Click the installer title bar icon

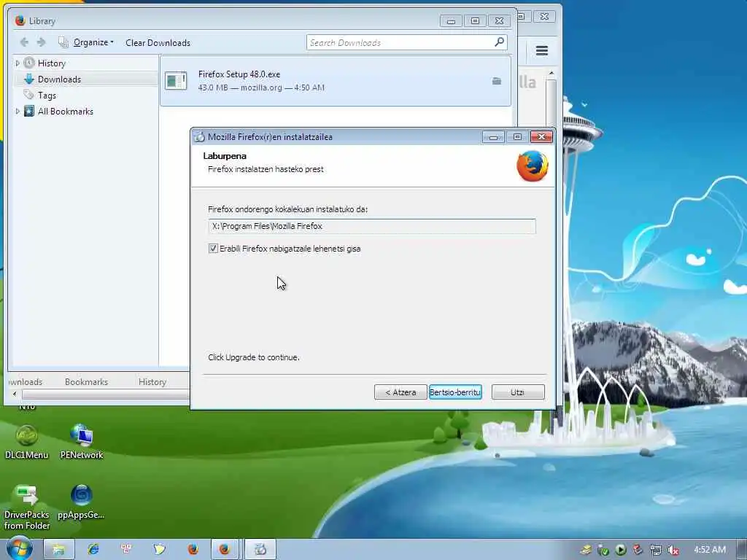pyautogui.click(x=199, y=137)
